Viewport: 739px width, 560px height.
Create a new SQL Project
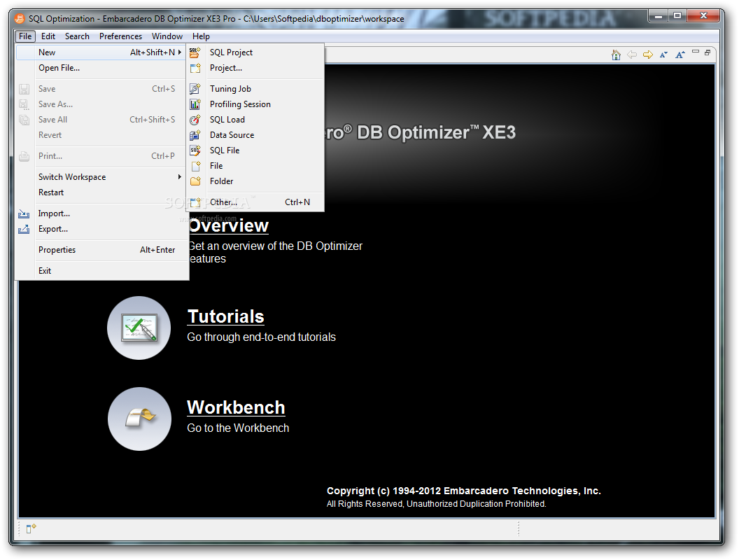(x=256, y=52)
